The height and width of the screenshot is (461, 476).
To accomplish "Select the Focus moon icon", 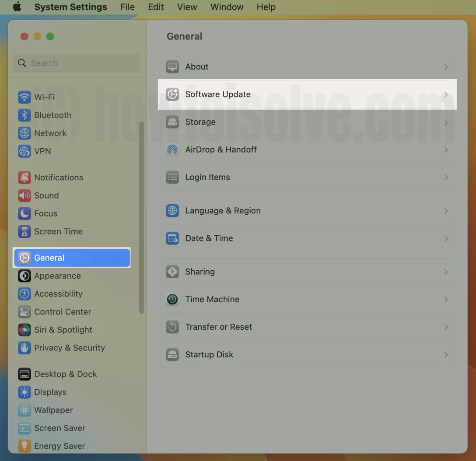I will [24, 213].
